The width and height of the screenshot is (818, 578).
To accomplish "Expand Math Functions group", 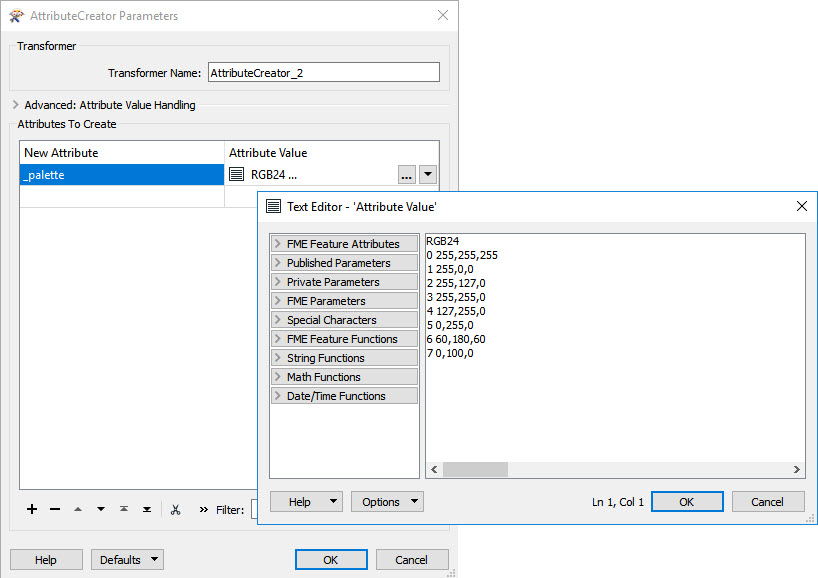I will tap(344, 377).
